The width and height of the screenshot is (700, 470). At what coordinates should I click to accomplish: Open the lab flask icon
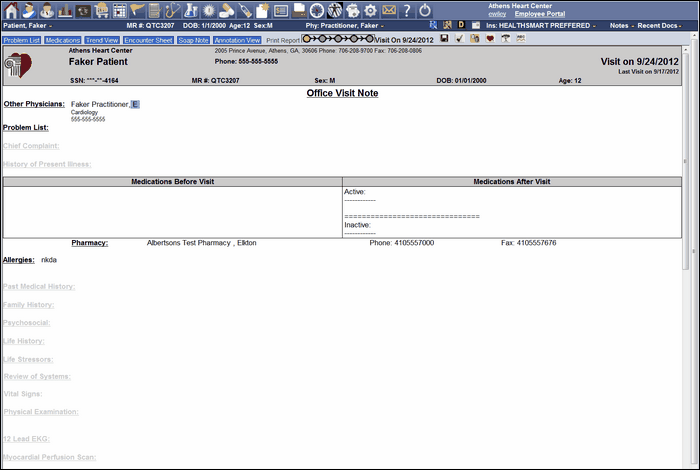[191, 10]
